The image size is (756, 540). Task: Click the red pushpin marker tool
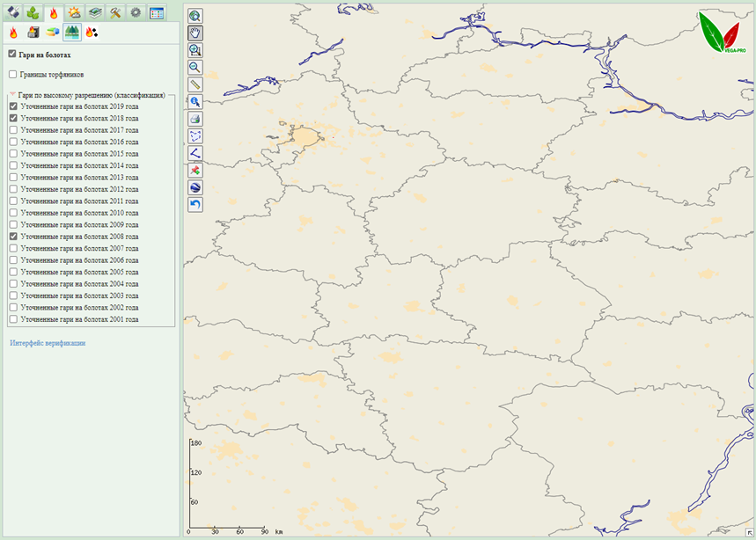[x=195, y=170]
